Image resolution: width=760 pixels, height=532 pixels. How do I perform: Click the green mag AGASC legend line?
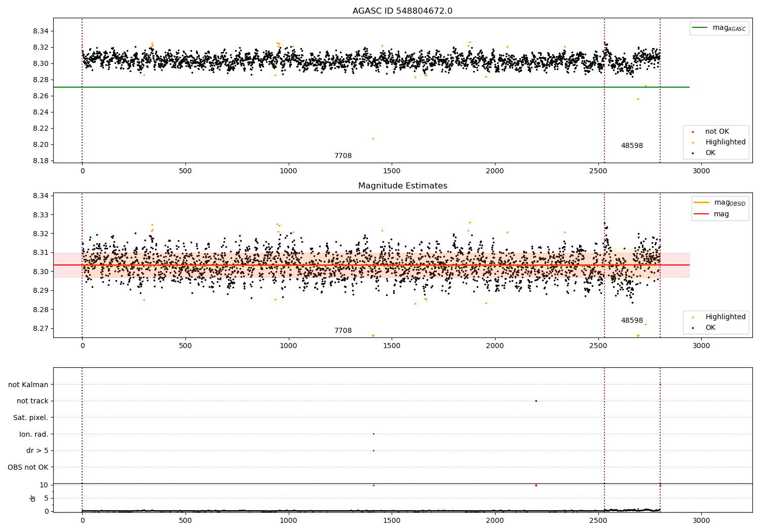coord(700,28)
